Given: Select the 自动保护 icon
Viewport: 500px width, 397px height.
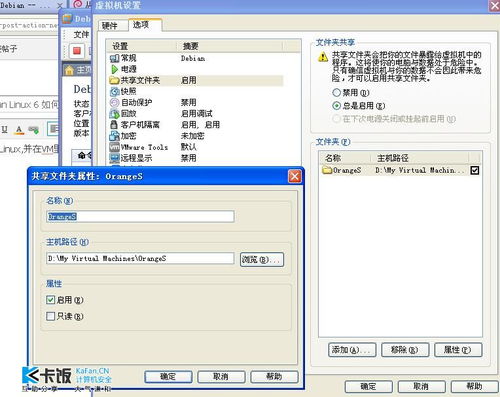Looking at the screenshot, I should tap(114, 102).
